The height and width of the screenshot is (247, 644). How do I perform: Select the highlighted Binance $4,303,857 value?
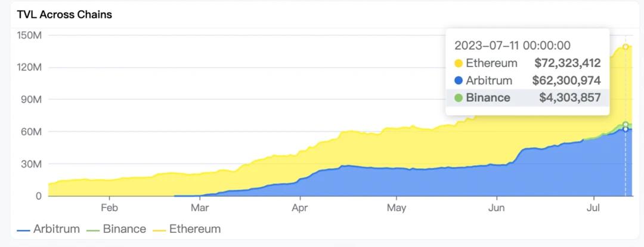569,98
